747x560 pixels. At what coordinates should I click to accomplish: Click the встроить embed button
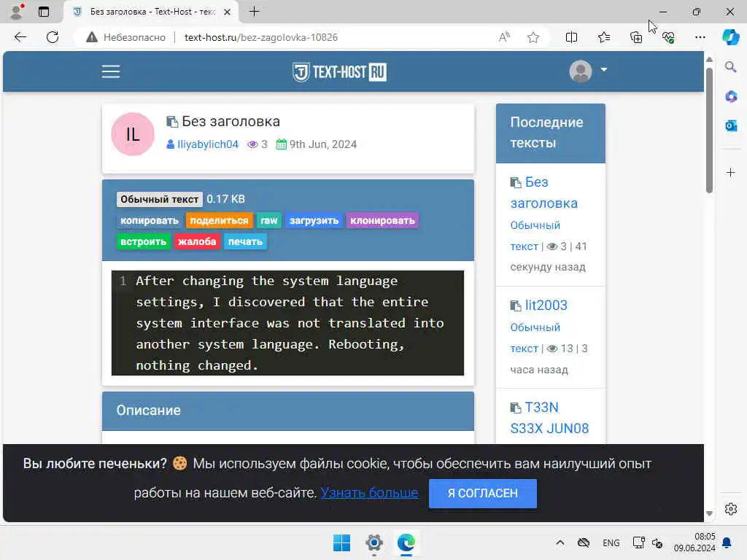(144, 241)
